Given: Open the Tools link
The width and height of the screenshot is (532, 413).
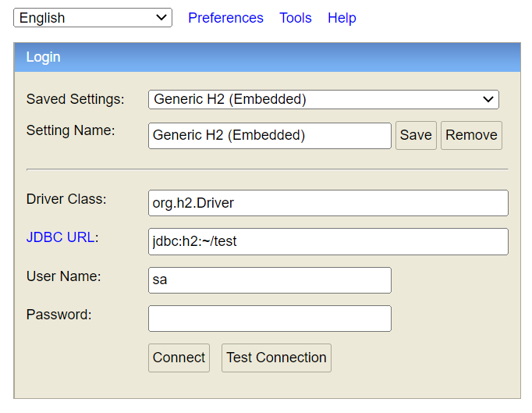Looking at the screenshot, I should (x=296, y=18).
